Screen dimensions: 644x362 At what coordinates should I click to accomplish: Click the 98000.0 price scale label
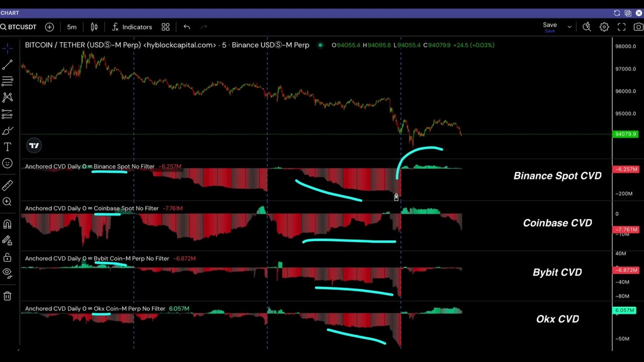click(625, 46)
